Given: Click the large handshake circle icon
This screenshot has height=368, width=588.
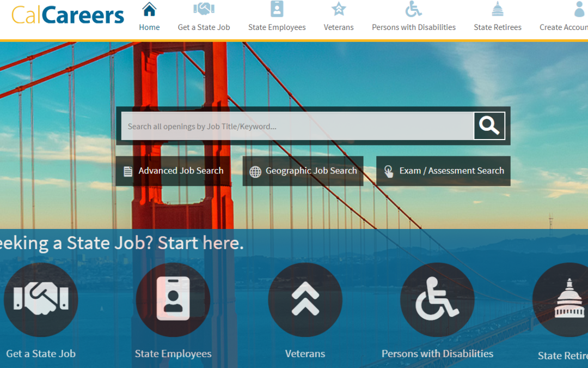Looking at the screenshot, I should (x=41, y=300).
